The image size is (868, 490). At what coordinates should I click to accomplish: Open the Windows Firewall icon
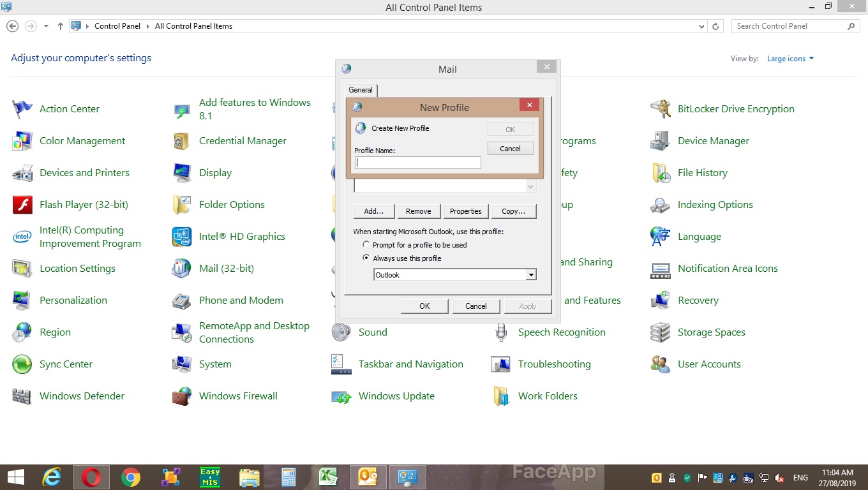[x=182, y=396]
